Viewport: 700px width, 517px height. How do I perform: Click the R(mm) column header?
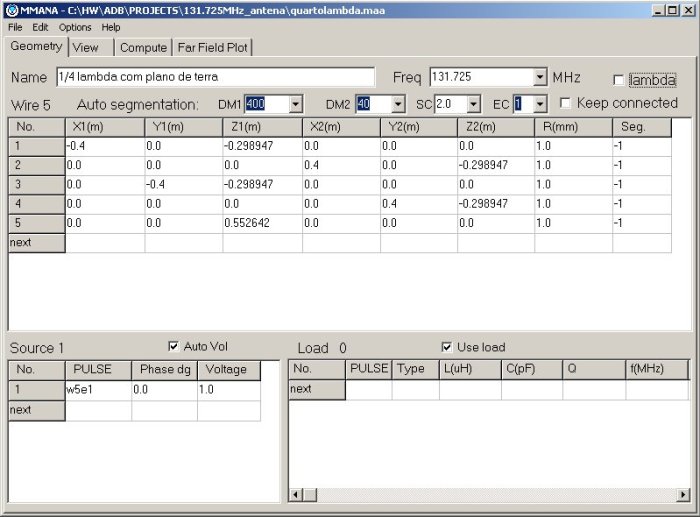[573, 127]
